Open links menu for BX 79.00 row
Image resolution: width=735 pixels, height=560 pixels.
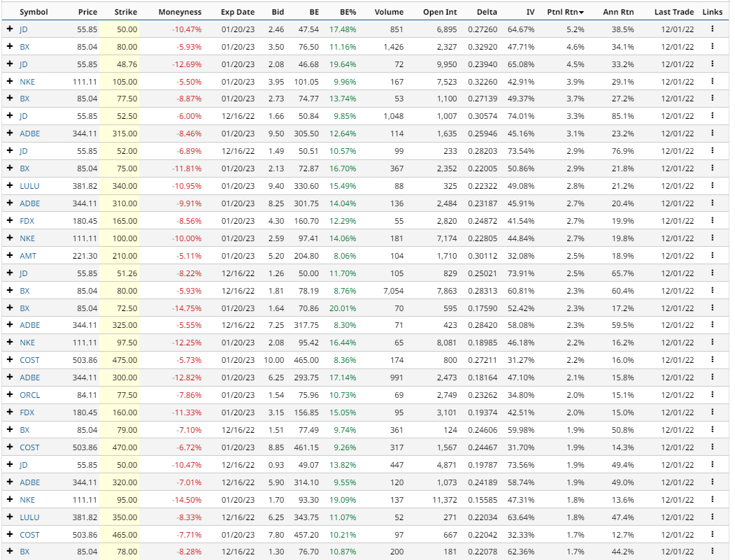[712, 430]
